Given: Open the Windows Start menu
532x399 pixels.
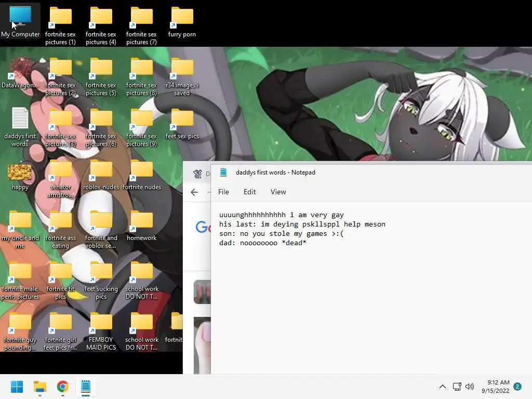Looking at the screenshot, I should [x=17, y=387].
